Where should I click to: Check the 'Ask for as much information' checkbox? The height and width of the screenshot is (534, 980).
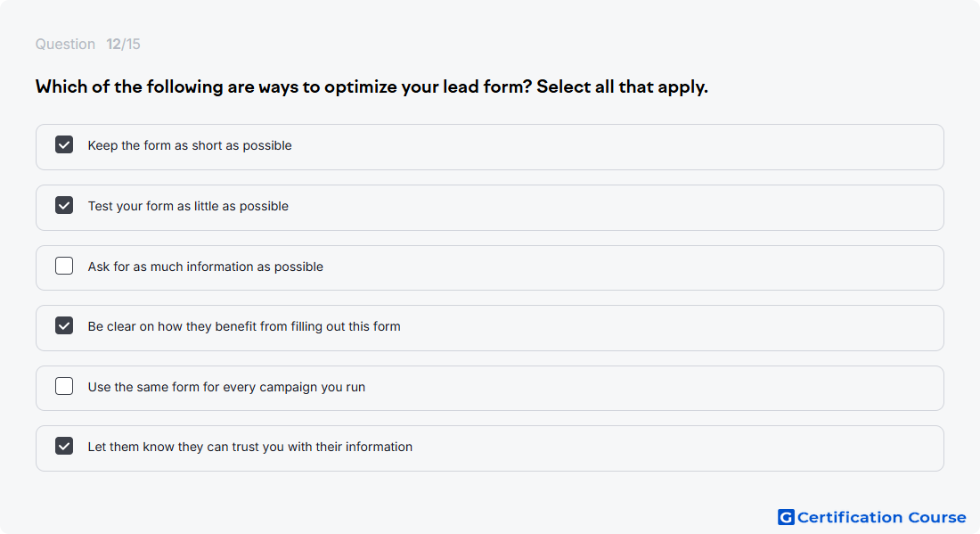pyautogui.click(x=64, y=266)
